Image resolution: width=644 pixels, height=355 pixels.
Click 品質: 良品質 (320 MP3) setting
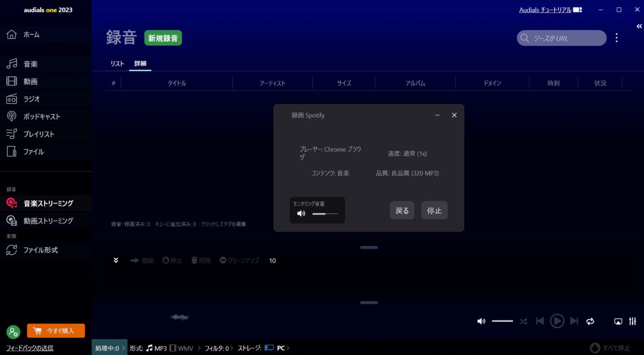pyautogui.click(x=407, y=173)
